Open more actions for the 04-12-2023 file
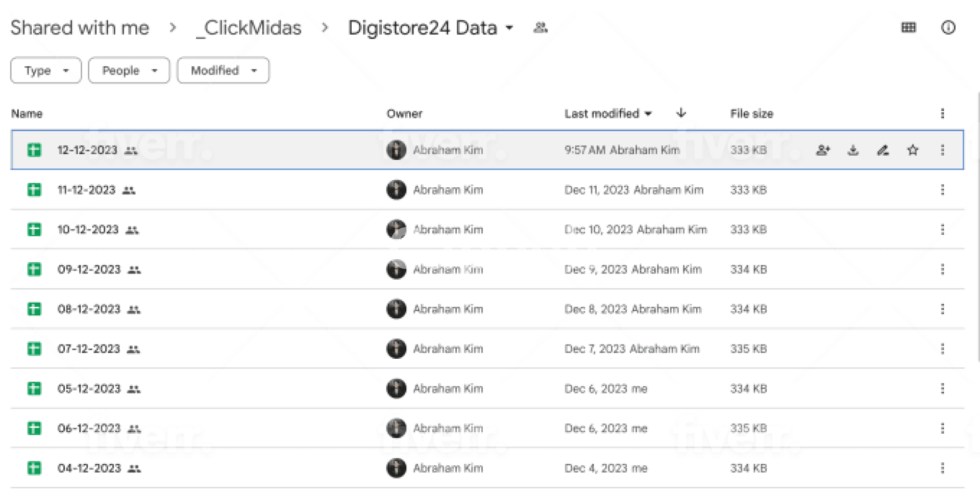Image resolution: width=980 pixels, height=497 pixels. 942,468
